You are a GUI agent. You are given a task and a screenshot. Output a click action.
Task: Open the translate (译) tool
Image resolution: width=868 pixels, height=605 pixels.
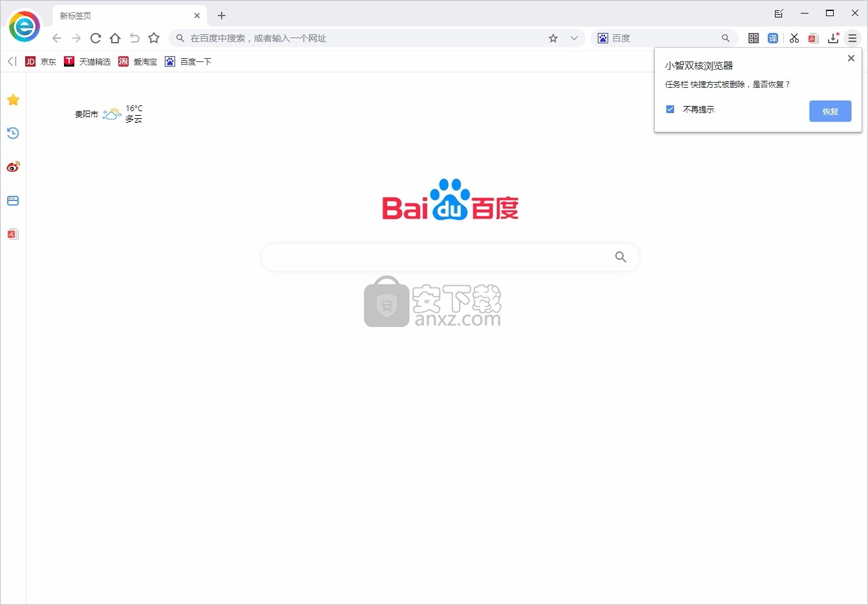coord(773,38)
